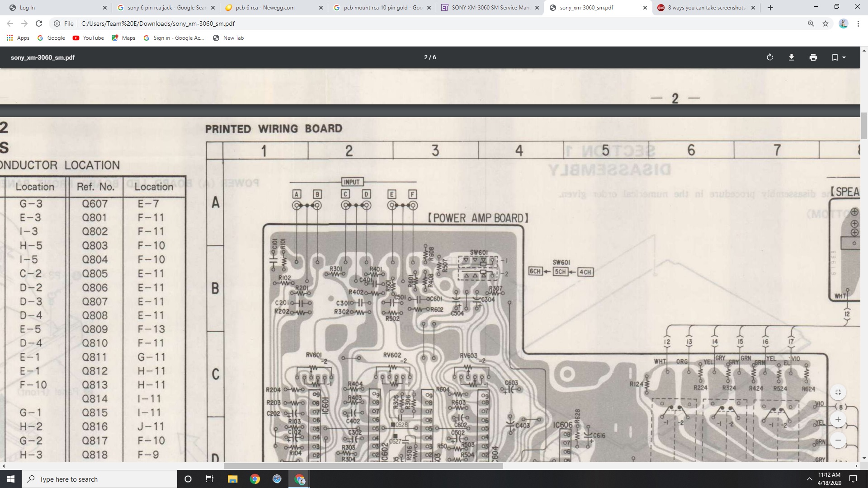Click Q607 in the reference table
868x488 pixels.
(x=95, y=204)
